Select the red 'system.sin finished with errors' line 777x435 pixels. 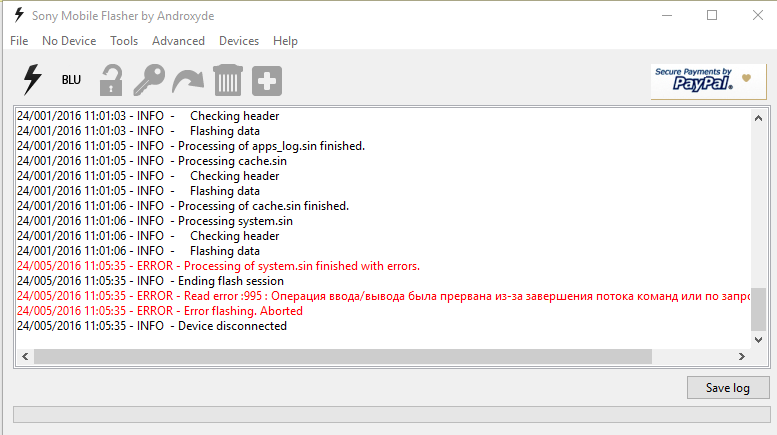click(x=218, y=266)
